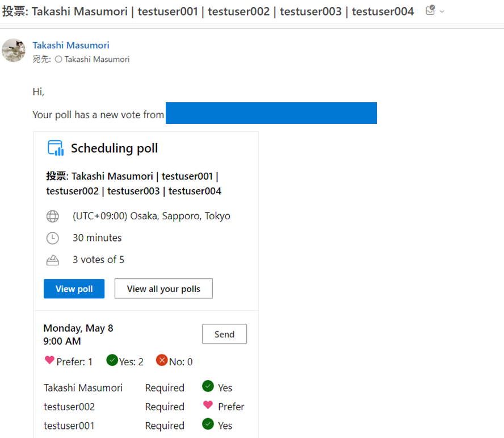Click the View poll button
This screenshot has width=504, height=438.
(x=74, y=289)
